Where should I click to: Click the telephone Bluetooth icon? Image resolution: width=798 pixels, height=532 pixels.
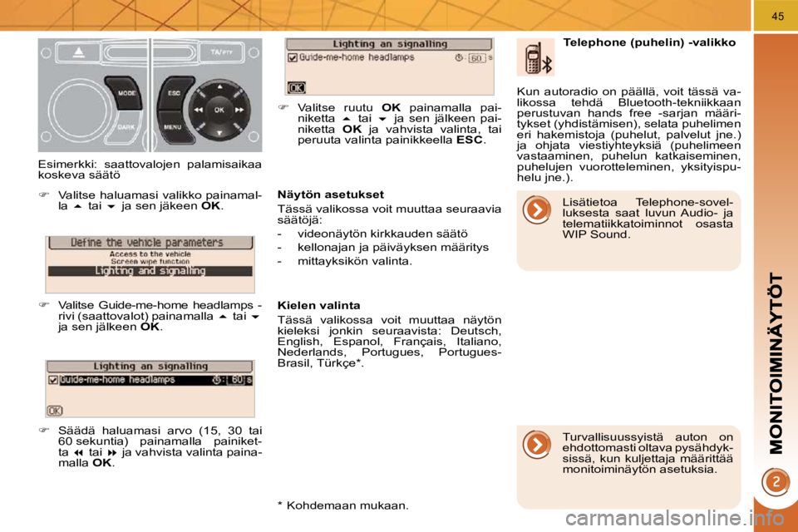pyautogui.click(x=536, y=57)
